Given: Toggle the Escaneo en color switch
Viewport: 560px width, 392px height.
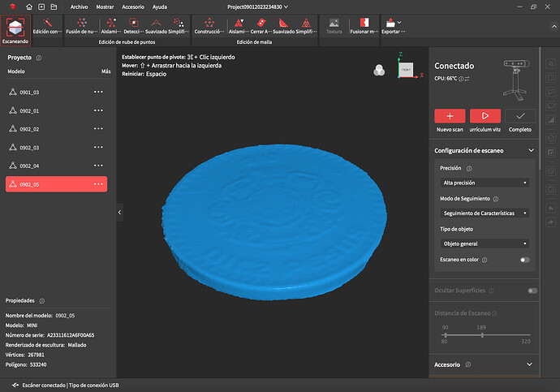Looking at the screenshot, I should tap(525, 260).
